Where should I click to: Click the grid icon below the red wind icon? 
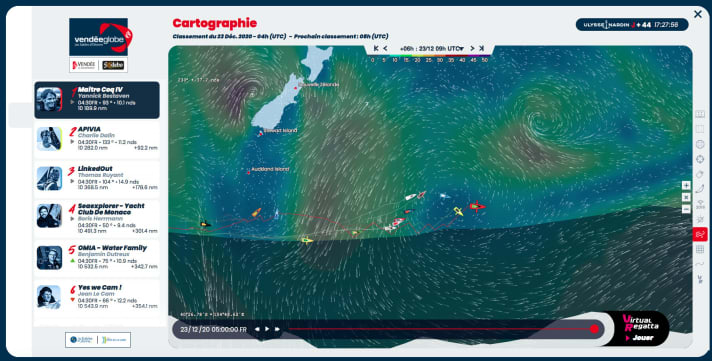click(x=700, y=249)
